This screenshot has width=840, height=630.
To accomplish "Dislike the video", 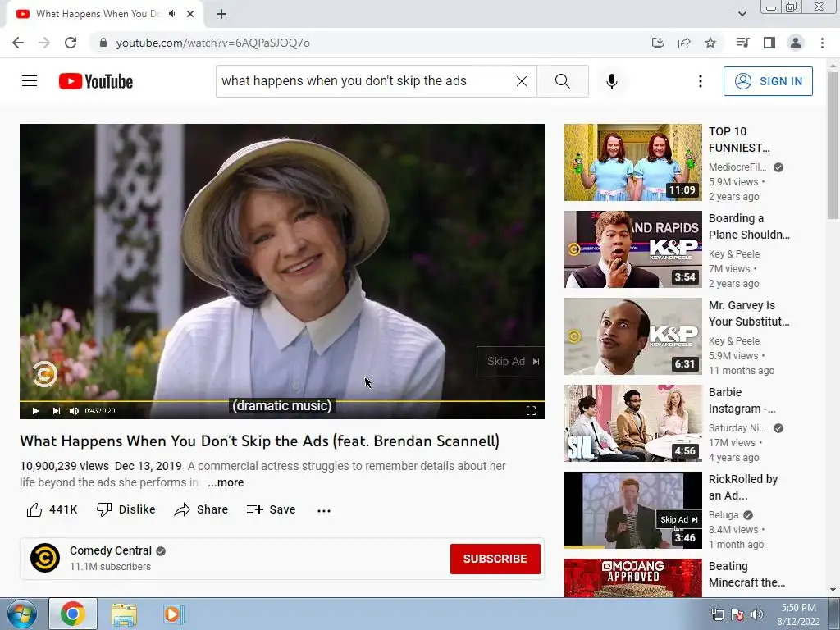I will pos(126,509).
